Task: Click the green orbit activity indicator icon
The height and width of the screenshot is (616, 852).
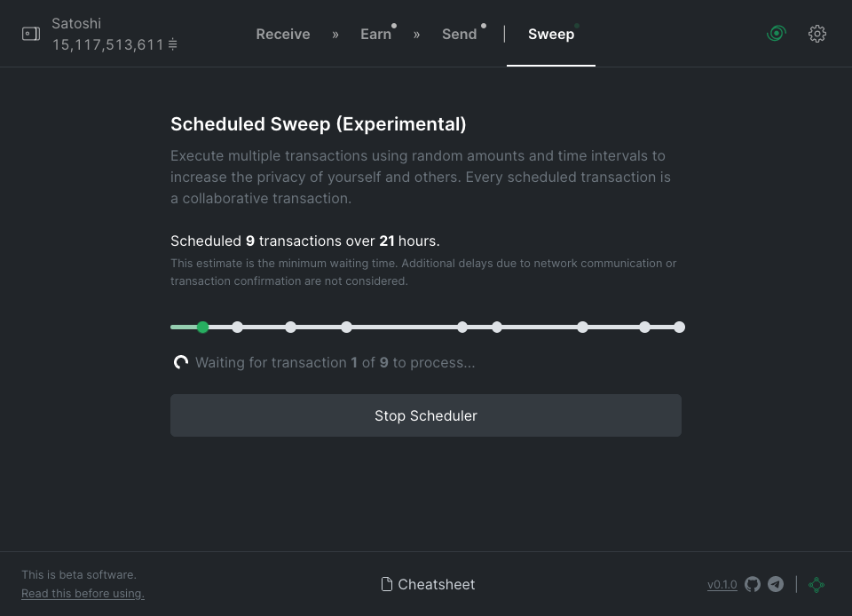Action: [x=776, y=34]
